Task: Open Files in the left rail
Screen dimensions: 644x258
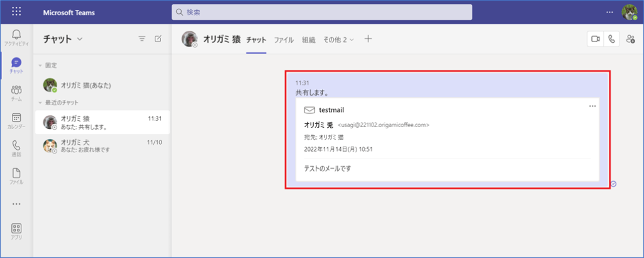Action: pos(16,176)
